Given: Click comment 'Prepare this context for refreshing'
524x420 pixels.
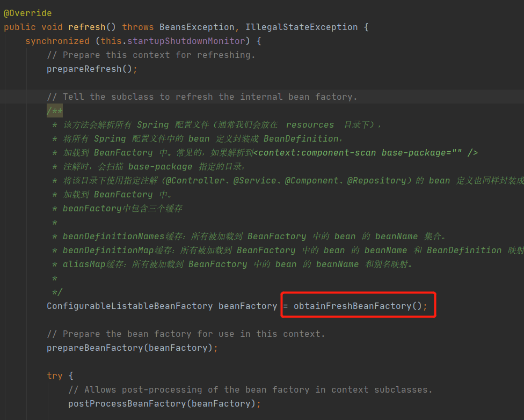Looking at the screenshot, I should pyautogui.click(x=151, y=55).
